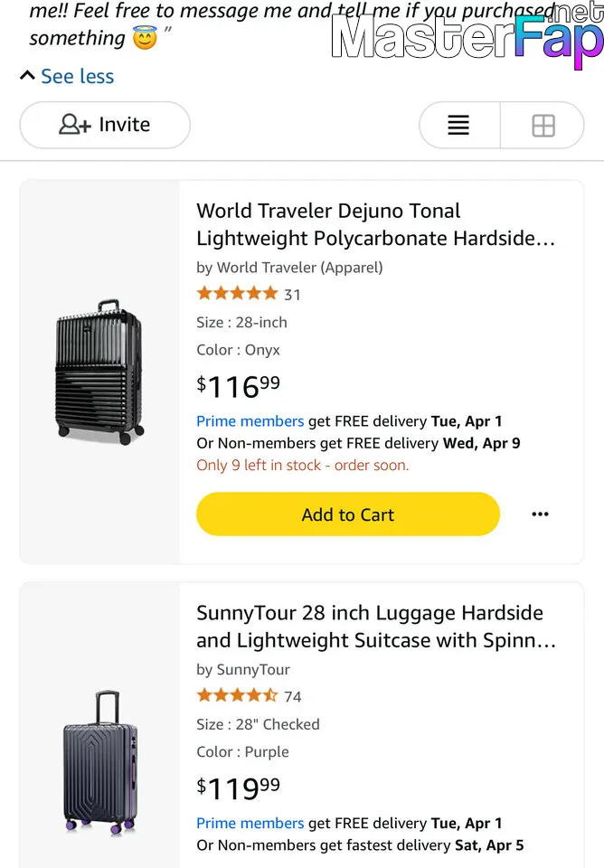Click the $116.99 price
The height and width of the screenshot is (868, 604).
(x=239, y=386)
